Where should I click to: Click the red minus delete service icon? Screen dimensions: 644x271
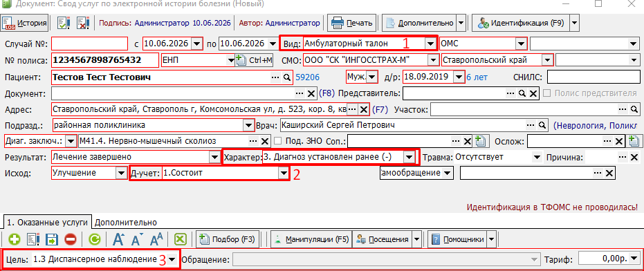[x=71, y=240]
